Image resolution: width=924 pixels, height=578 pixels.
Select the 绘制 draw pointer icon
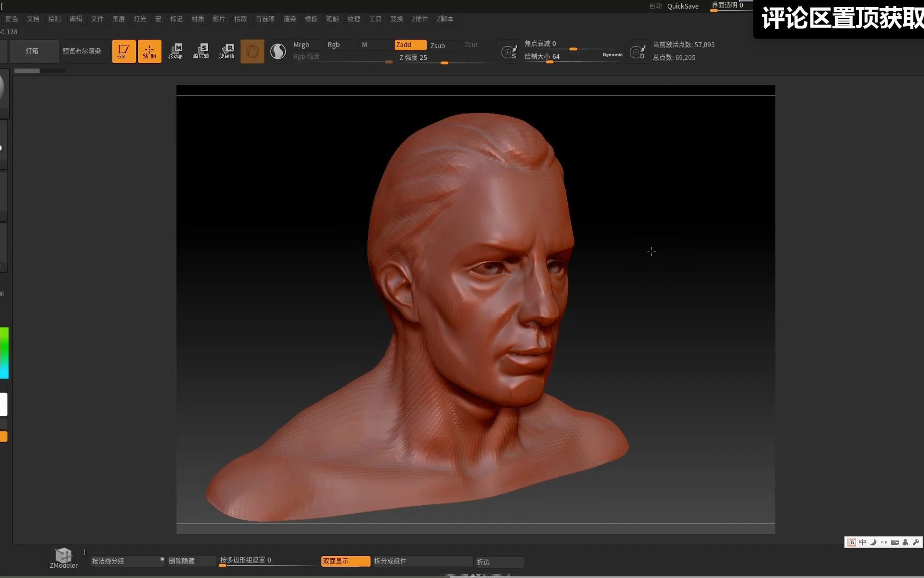pyautogui.click(x=150, y=51)
